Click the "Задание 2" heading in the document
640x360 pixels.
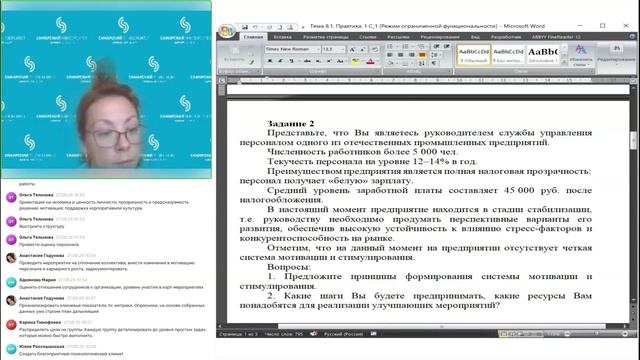[x=291, y=123]
